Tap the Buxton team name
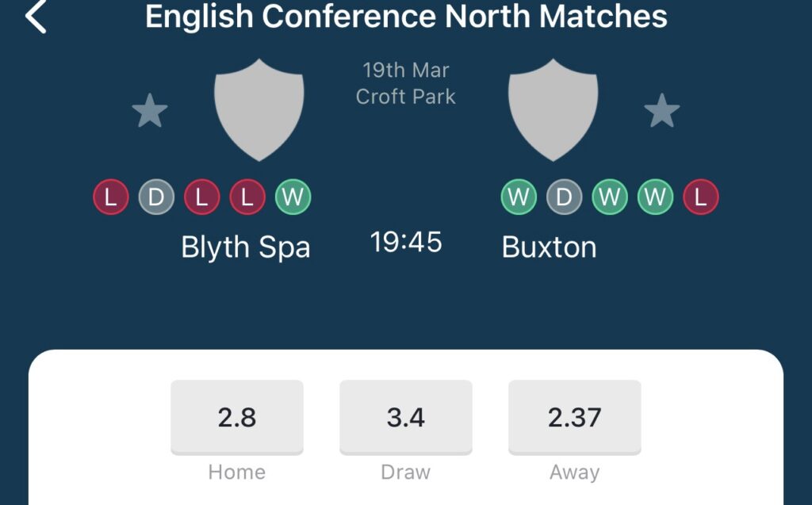Viewport: 812px width, 505px height. (549, 247)
